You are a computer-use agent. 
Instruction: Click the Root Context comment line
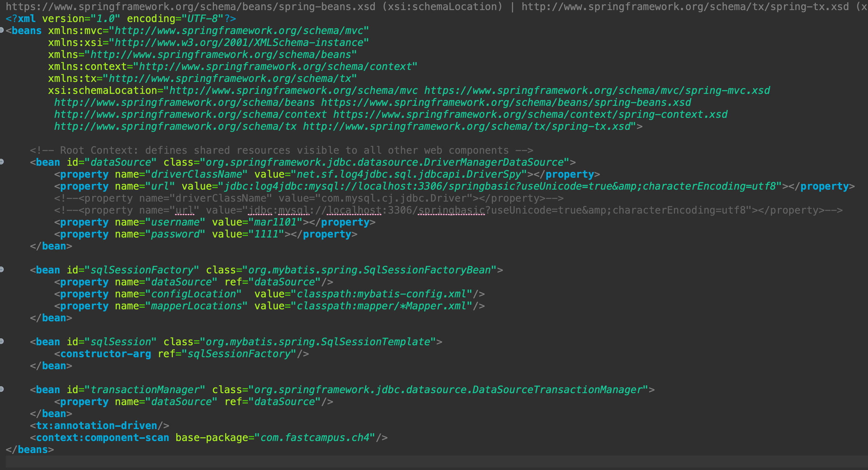pos(281,150)
